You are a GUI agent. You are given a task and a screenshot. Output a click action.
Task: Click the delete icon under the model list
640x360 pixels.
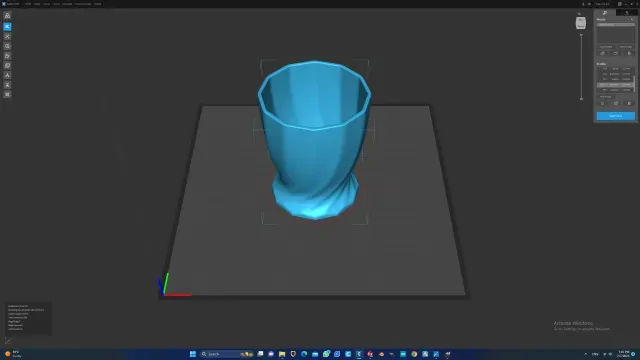(629, 53)
